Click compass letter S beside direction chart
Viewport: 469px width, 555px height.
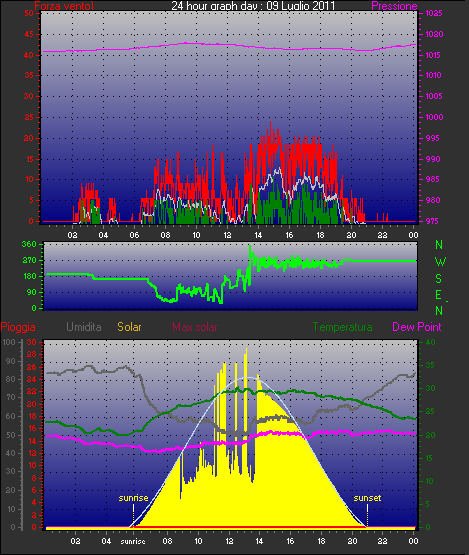pos(439,279)
